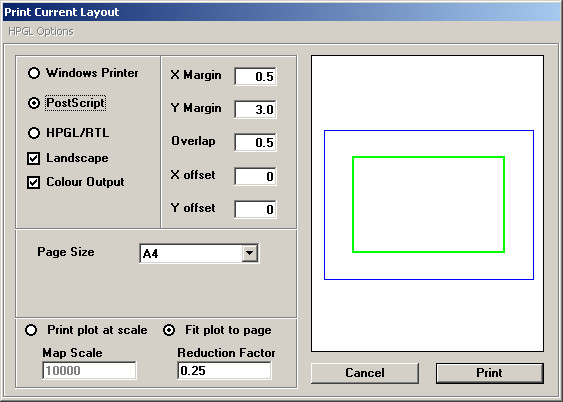This screenshot has width=563, height=402.
Task: Select Print plot at scale option
Action: point(31,330)
